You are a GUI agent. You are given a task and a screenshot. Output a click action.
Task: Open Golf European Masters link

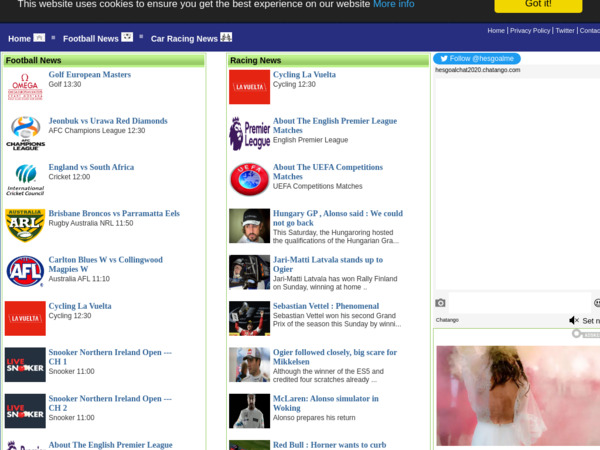[90, 75]
